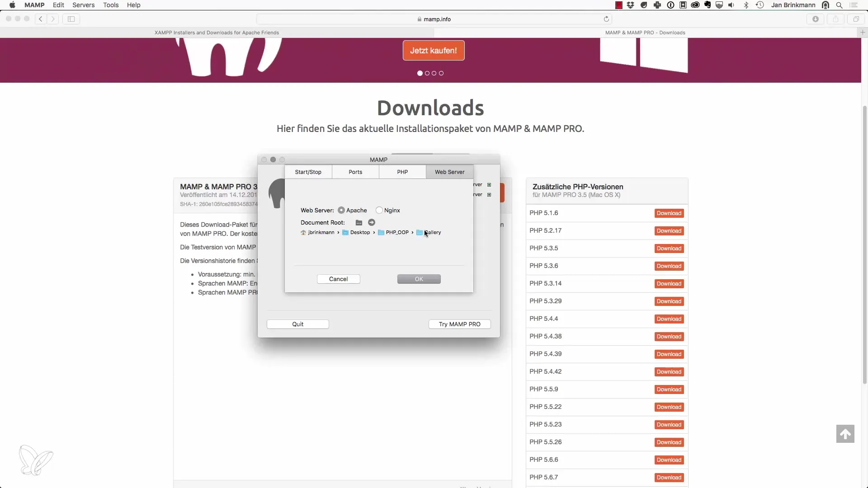Click Safari forward navigation arrow
The image size is (868, 488).
point(53,19)
